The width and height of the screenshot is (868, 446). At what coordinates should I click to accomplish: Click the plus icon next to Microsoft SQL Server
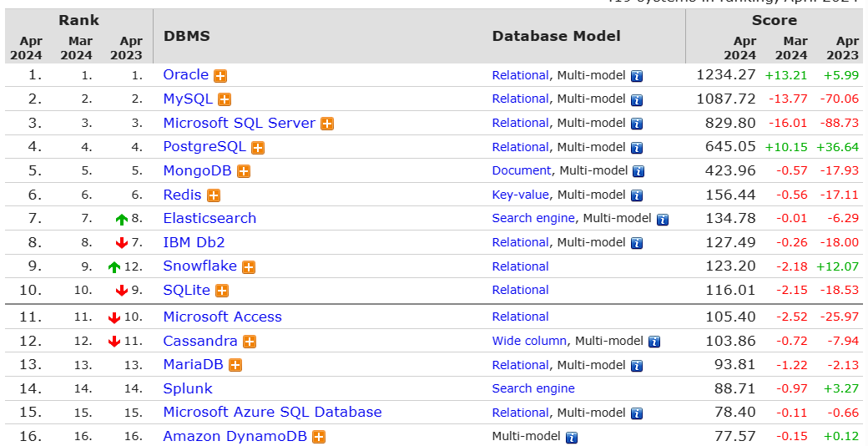[327, 124]
